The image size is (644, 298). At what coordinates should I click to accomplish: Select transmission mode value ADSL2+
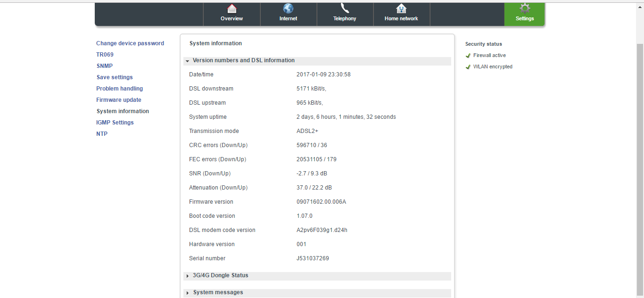click(x=307, y=131)
